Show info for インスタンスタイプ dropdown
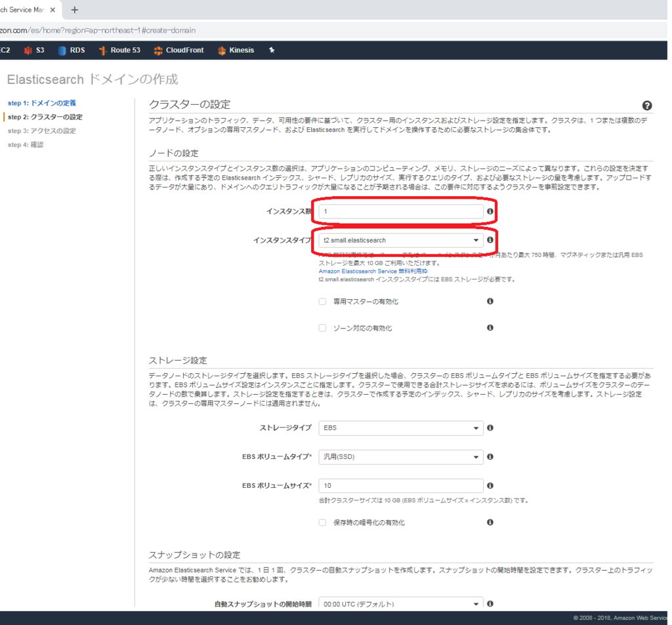Viewport: 672px width, 625px height. pos(490,240)
